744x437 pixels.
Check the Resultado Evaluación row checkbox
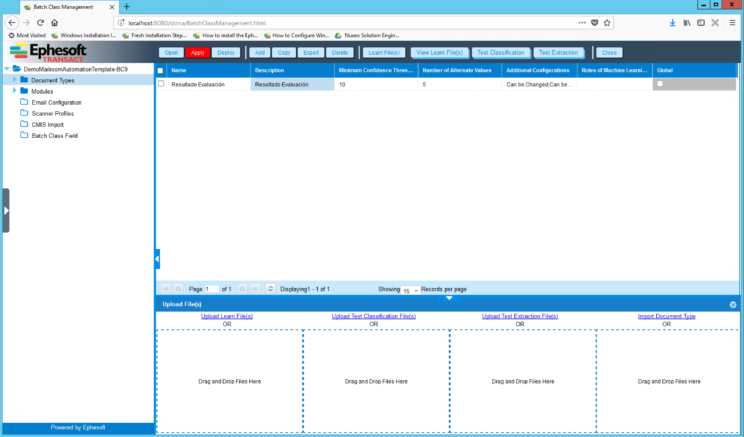click(161, 84)
